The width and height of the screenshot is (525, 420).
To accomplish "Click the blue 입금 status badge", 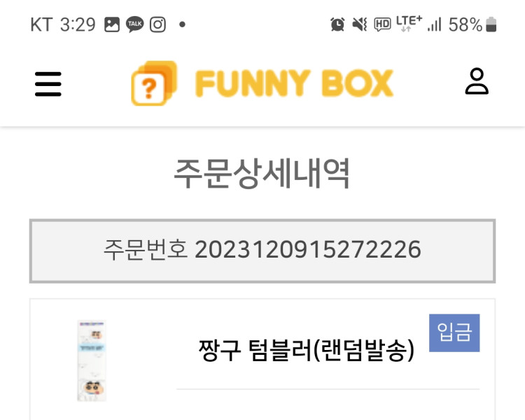I will (x=454, y=332).
